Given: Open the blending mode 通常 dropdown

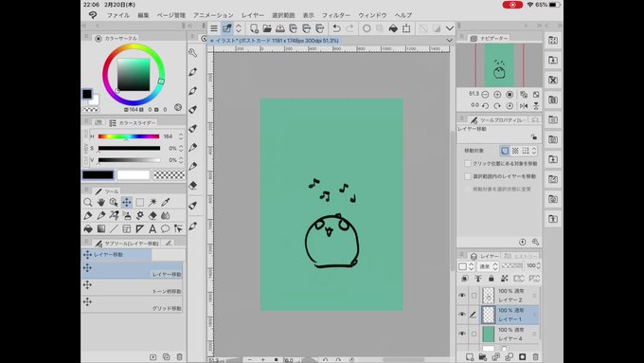Looking at the screenshot, I should [x=488, y=266].
